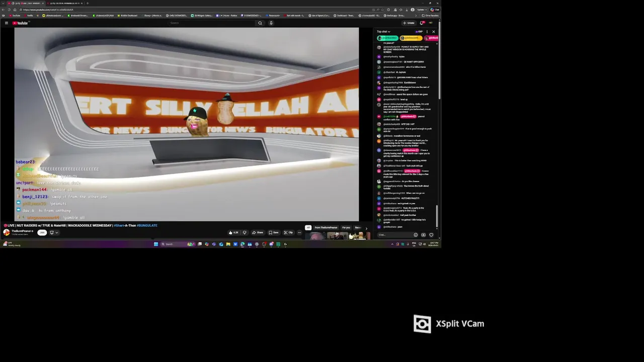Open the Super Chat purchase icon

tap(423, 235)
